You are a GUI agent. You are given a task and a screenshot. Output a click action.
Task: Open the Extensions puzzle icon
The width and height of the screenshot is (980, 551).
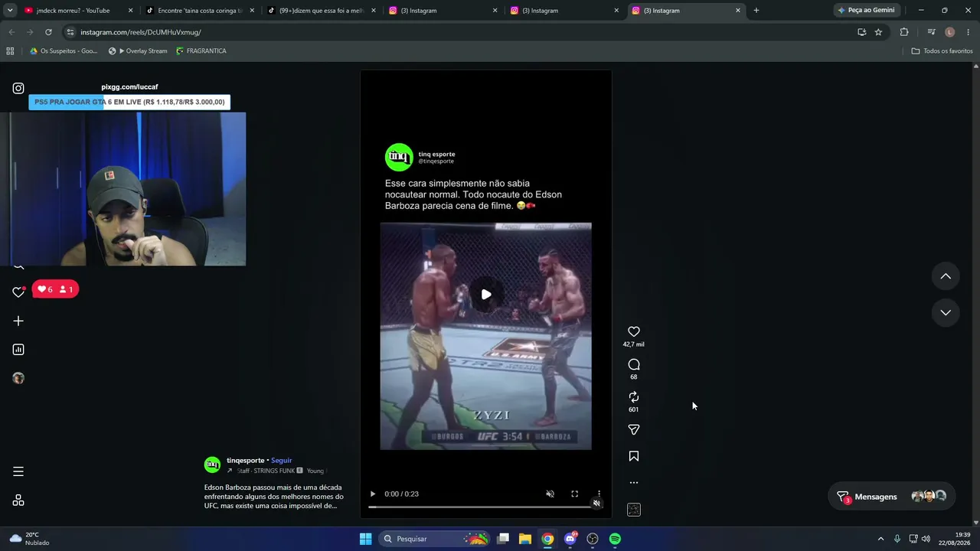(x=904, y=32)
